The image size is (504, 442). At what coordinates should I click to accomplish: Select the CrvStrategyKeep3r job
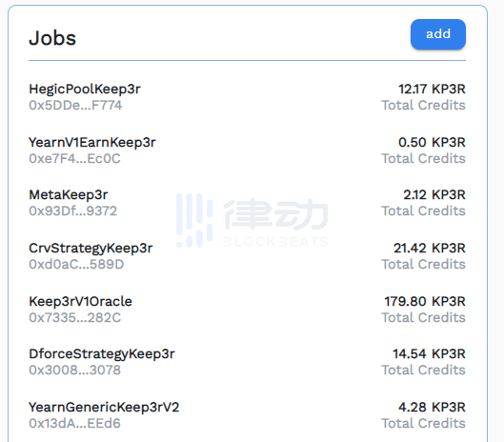coord(91,249)
